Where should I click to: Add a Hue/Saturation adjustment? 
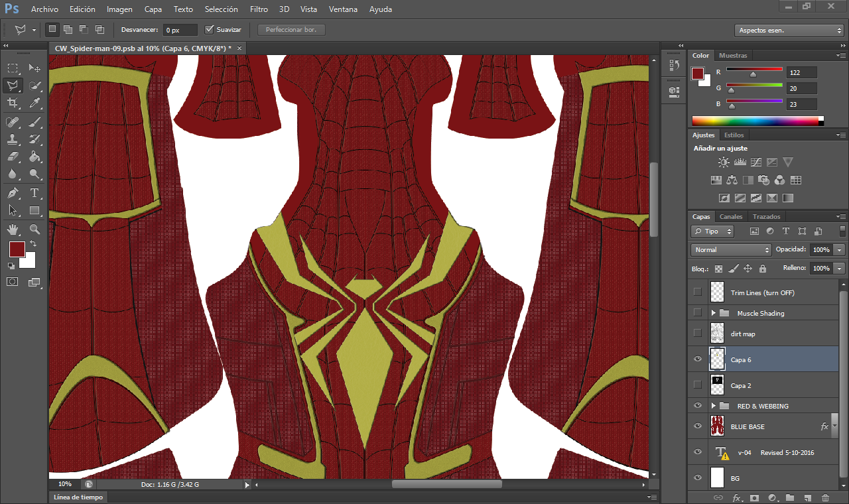point(716,180)
